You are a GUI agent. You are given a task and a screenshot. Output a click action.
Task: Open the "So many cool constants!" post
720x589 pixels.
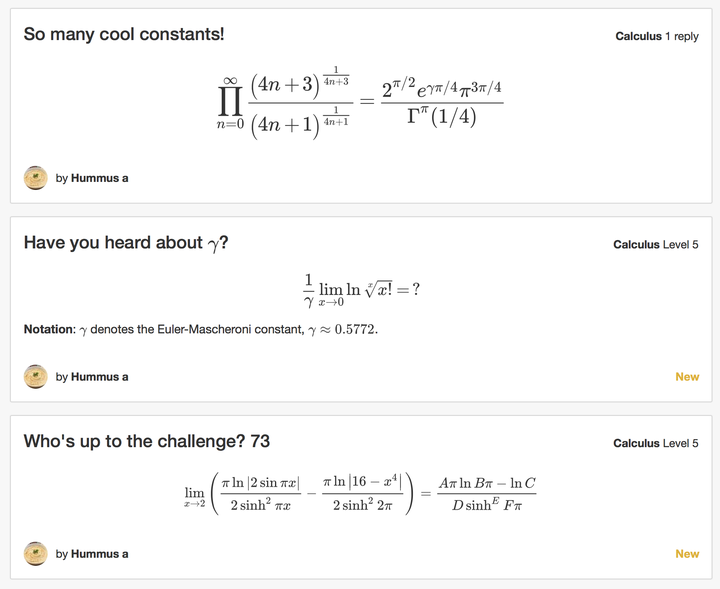[124, 35]
